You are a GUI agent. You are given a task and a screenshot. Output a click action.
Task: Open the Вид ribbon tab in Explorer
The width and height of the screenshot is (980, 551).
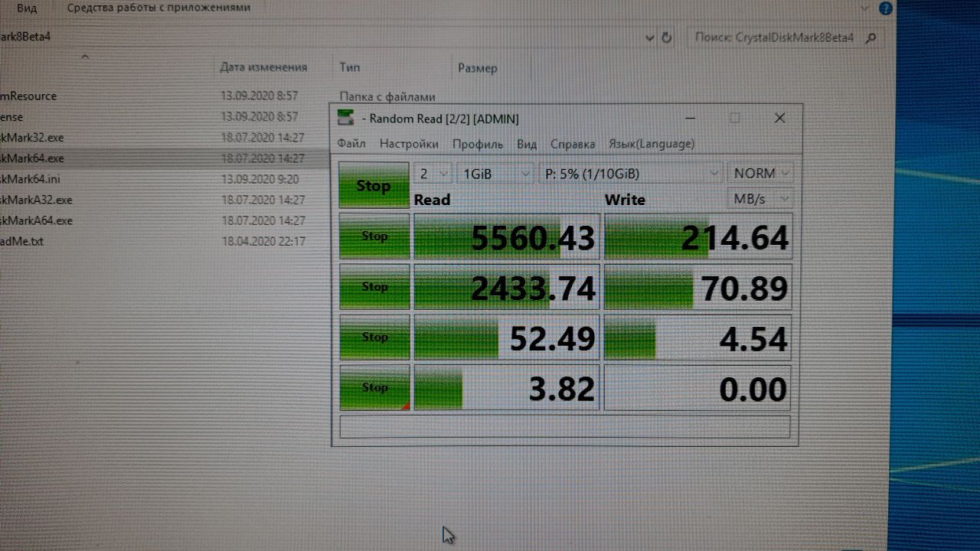[x=27, y=8]
